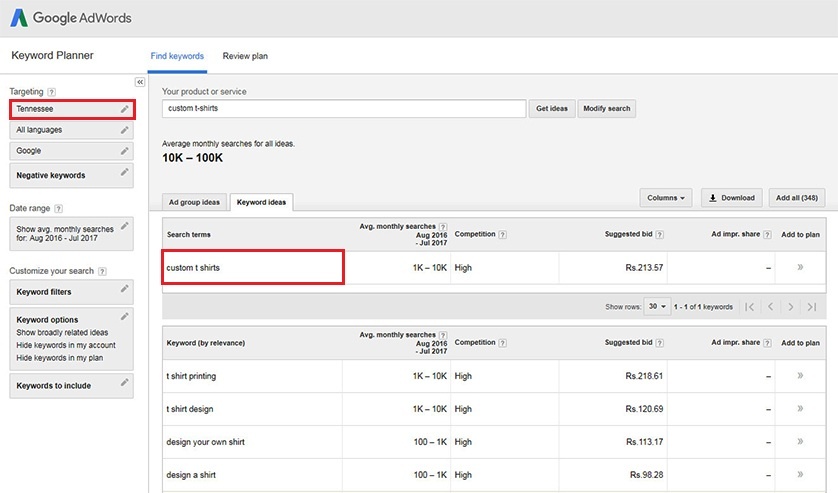The image size is (838, 493).
Task: Click the Get ideas button
Action: (x=552, y=109)
